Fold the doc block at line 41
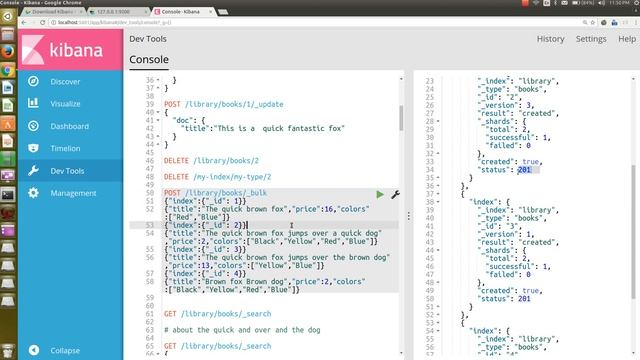The image size is (640, 360). tap(158, 120)
